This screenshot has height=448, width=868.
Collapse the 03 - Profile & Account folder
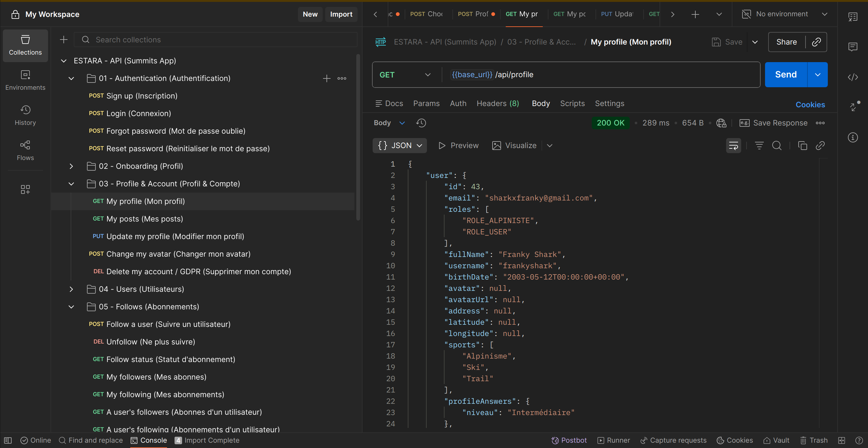coord(71,184)
